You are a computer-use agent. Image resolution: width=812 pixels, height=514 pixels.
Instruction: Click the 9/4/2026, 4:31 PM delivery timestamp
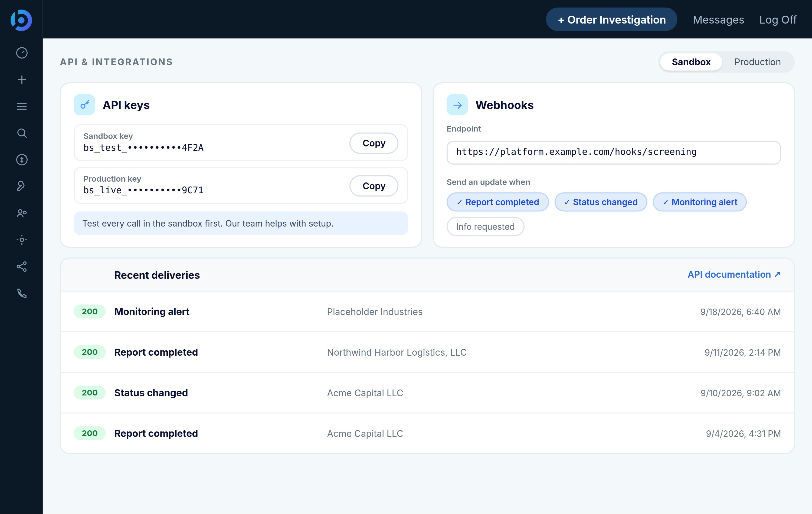(x=743, y=433)
